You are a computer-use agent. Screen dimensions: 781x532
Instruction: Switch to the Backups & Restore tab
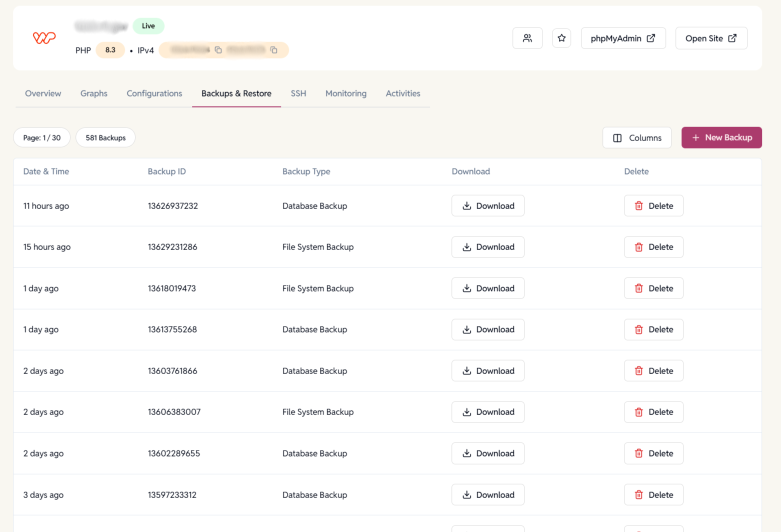coord(236,93)
